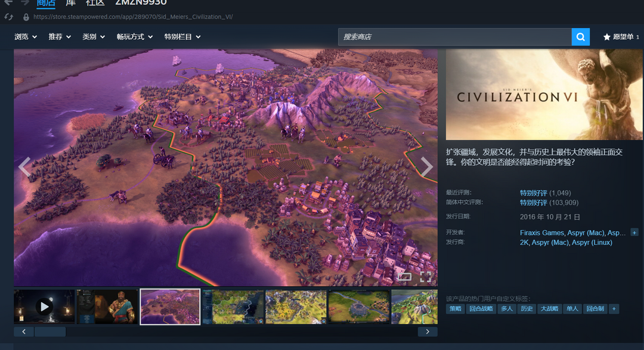The height and width of the screenshot is (350, 644).
Task: Click the Civilization VI header image
Action: coord(544,94)
